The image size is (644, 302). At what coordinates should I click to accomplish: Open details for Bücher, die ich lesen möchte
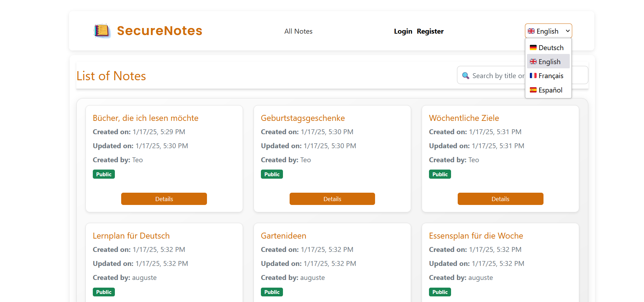(164, 199)
